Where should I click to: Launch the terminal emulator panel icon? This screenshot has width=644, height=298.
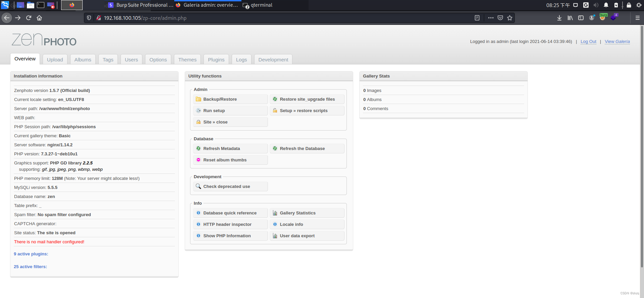(x=41, y=5)
